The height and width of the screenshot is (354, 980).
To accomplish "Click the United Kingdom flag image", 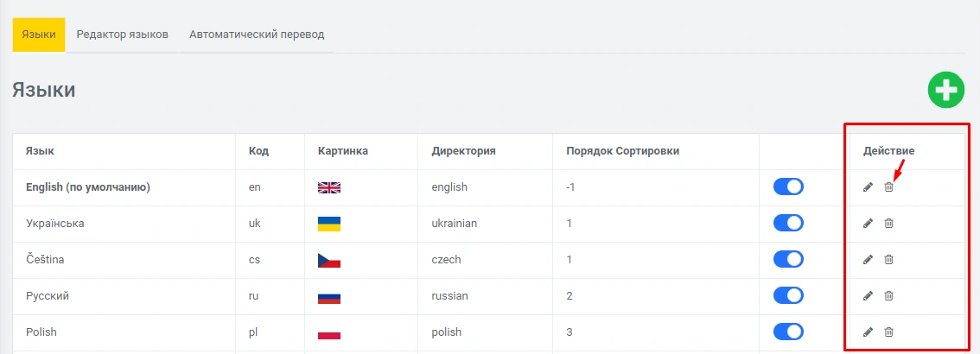I will point(329,187).
